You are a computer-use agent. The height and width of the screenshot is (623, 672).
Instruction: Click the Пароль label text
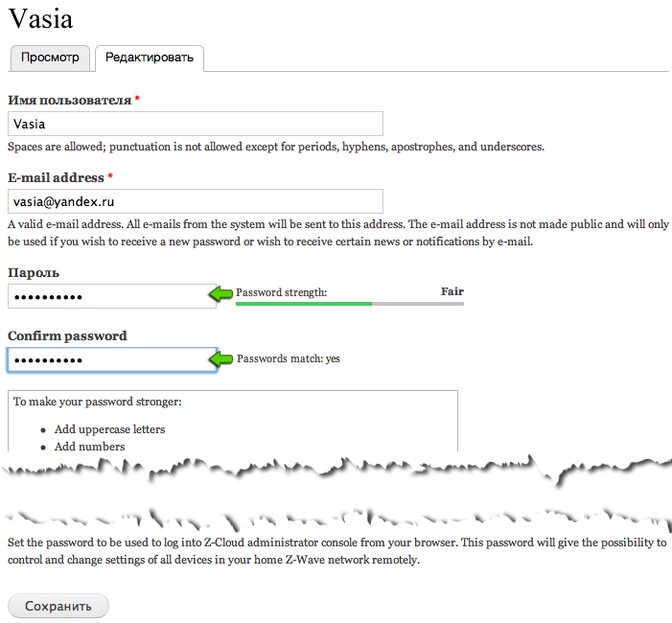tap(34, 273)
